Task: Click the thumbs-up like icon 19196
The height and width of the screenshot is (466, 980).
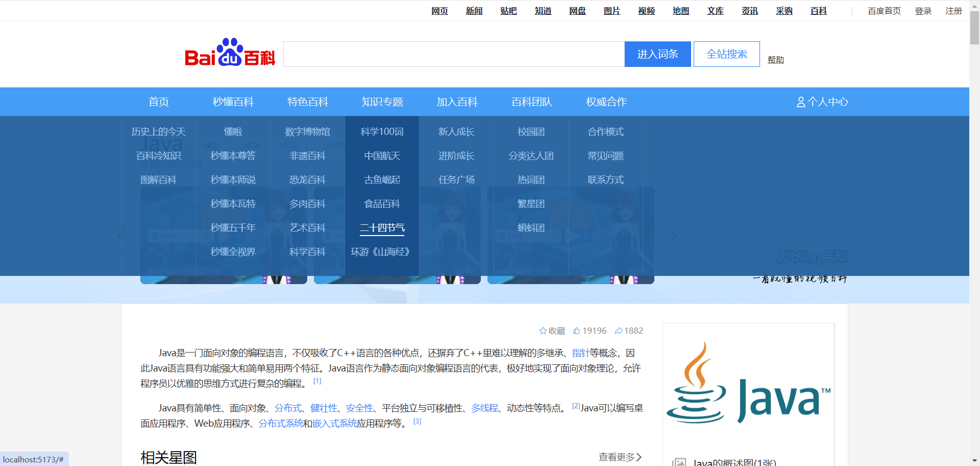Action: tap(577, 331)
